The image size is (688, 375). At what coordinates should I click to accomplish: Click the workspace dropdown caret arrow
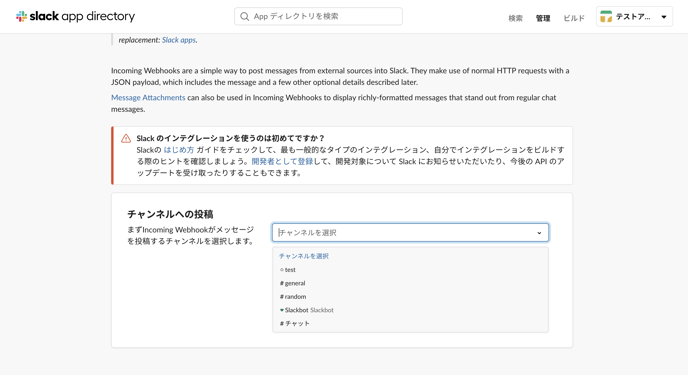tap(664, 17)
